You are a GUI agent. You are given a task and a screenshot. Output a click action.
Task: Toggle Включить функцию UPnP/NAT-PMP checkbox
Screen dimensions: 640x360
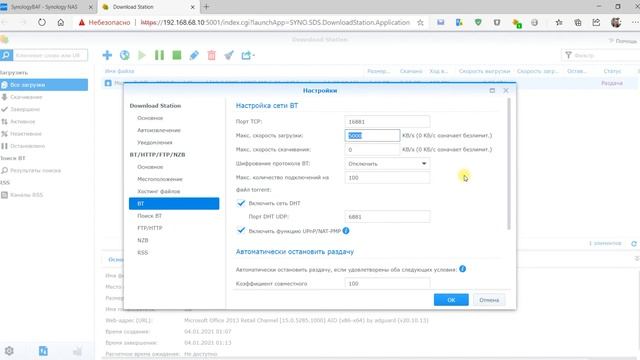pyautogui.click(x=241, y=231)
